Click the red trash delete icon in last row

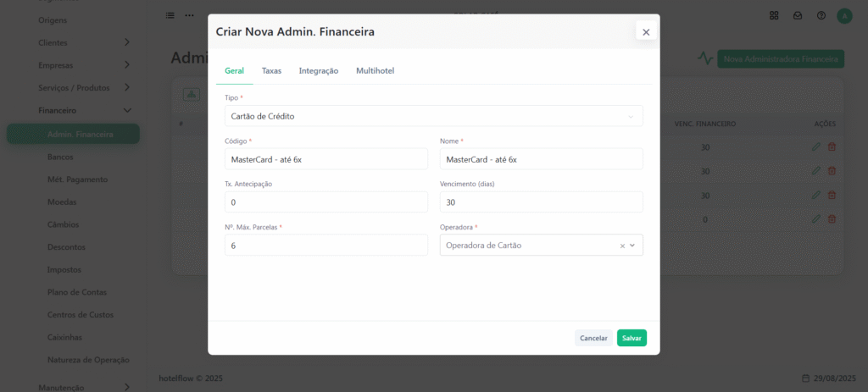click(x=832, y=219)
